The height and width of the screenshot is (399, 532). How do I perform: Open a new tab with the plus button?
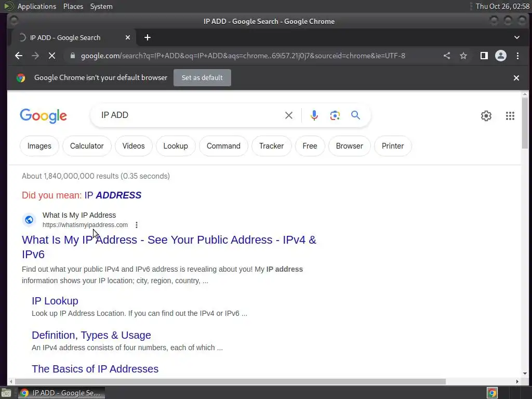147,37
